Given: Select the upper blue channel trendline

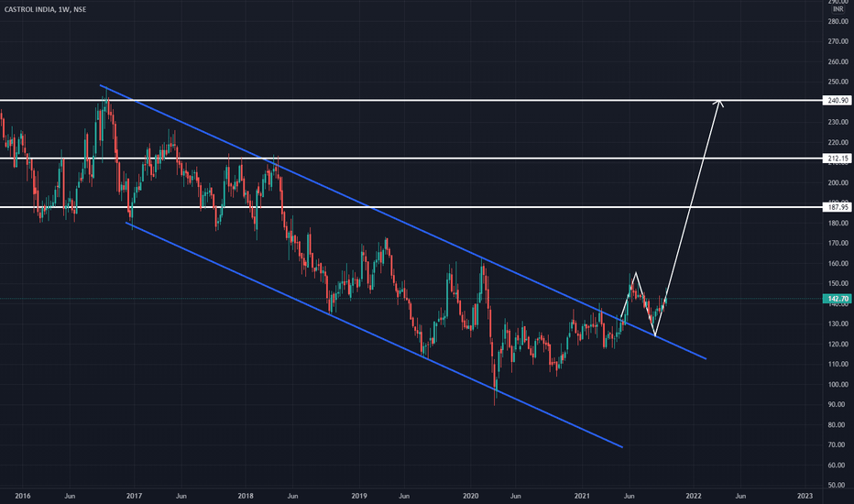Looking at the screenshot, I should click(x=403, y=222).
